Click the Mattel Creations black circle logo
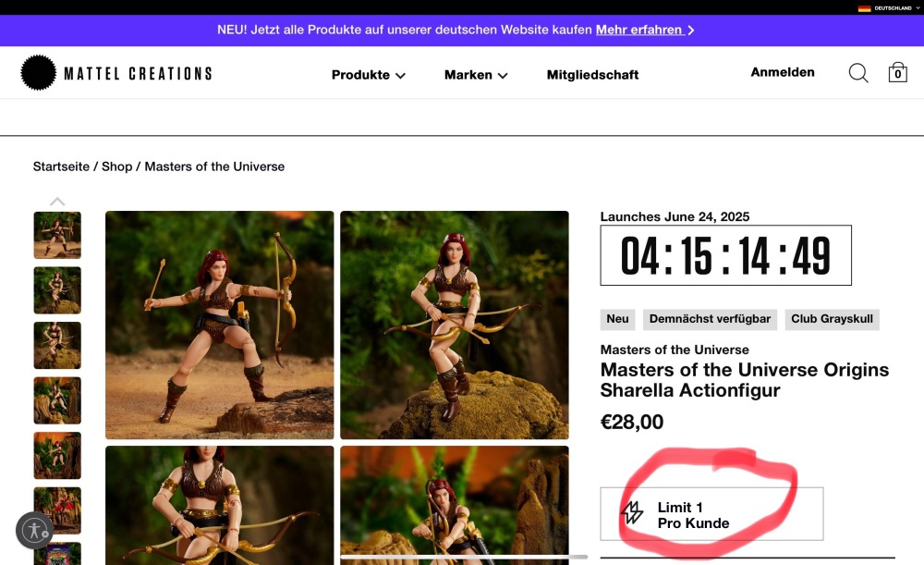 pos(38,72)
